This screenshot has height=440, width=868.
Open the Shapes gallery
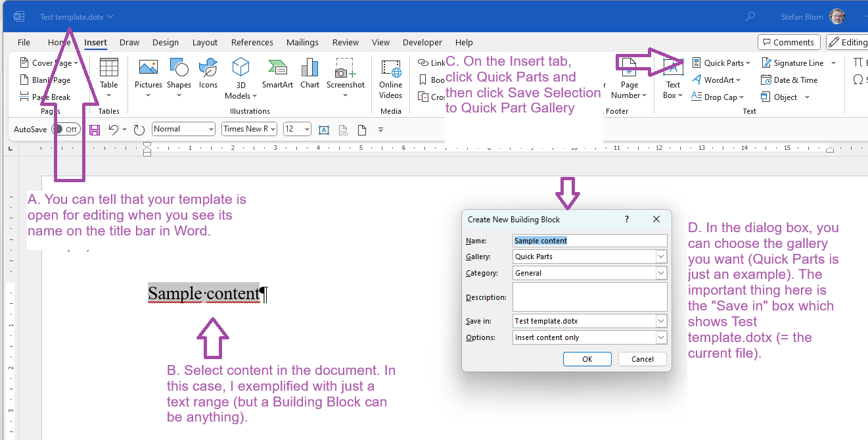179,78
